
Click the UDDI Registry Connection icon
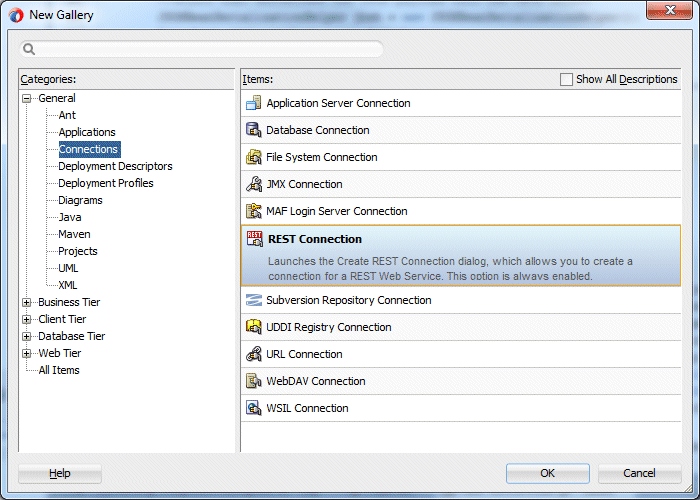pyautogui.click(x=254, y=327)
